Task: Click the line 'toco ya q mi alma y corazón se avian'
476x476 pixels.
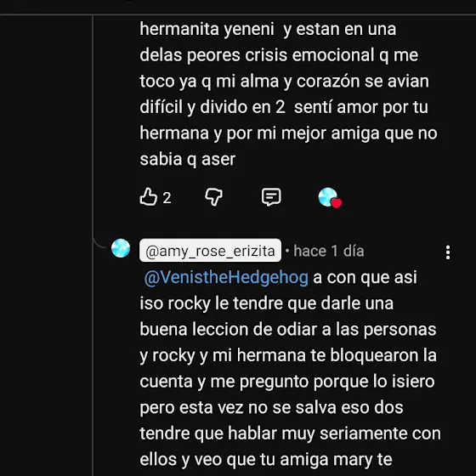Action: coord(284,82)
